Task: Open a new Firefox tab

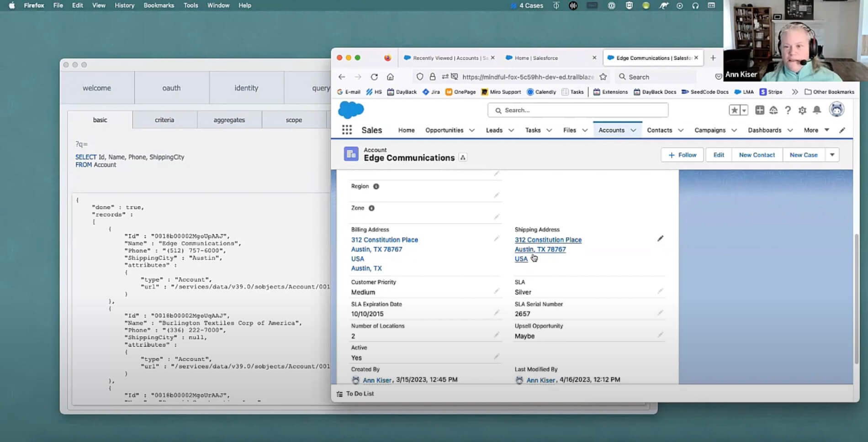Action: 713,58
